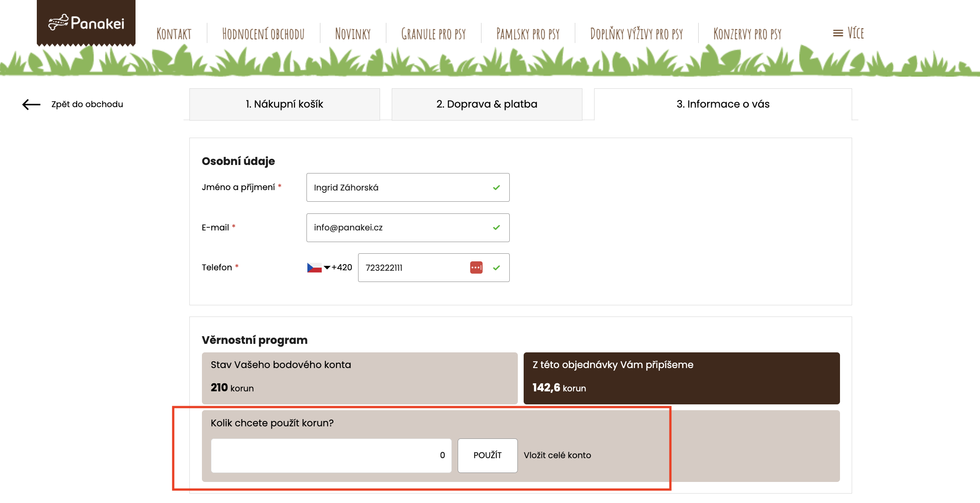The image size is (980, 503).
Task: Click green checkmark in name field
Action: (x=496, y=187)
